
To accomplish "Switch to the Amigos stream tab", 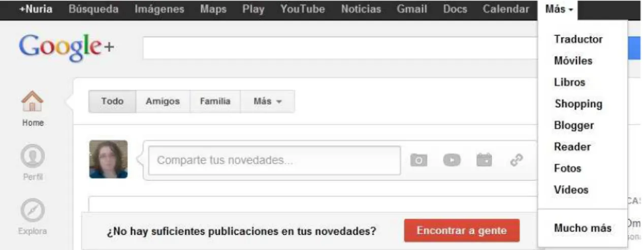I will point(163,102).
